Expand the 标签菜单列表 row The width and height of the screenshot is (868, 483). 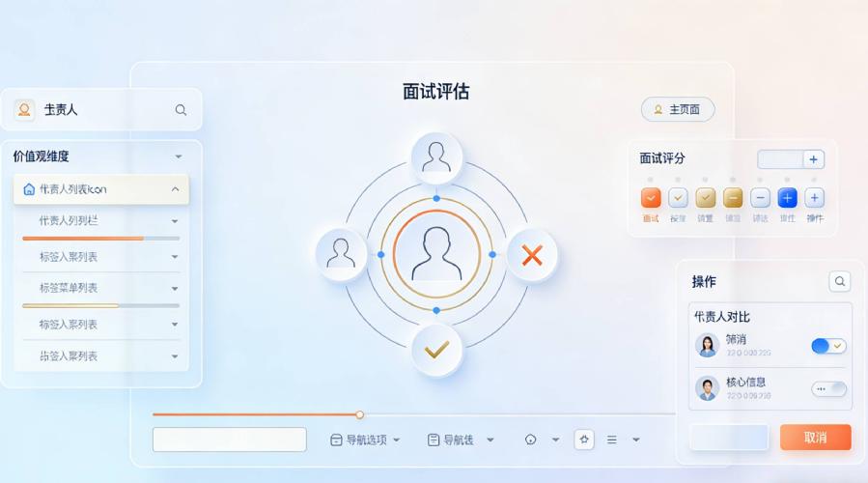pos(101,288)
